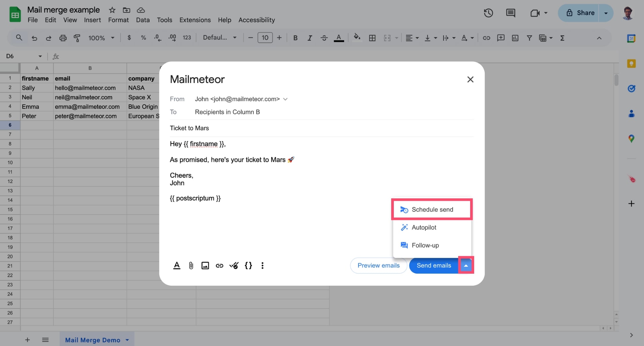Open the cell name box dropdown
Screen dimensions: 644x346
(x=40, y=56)
